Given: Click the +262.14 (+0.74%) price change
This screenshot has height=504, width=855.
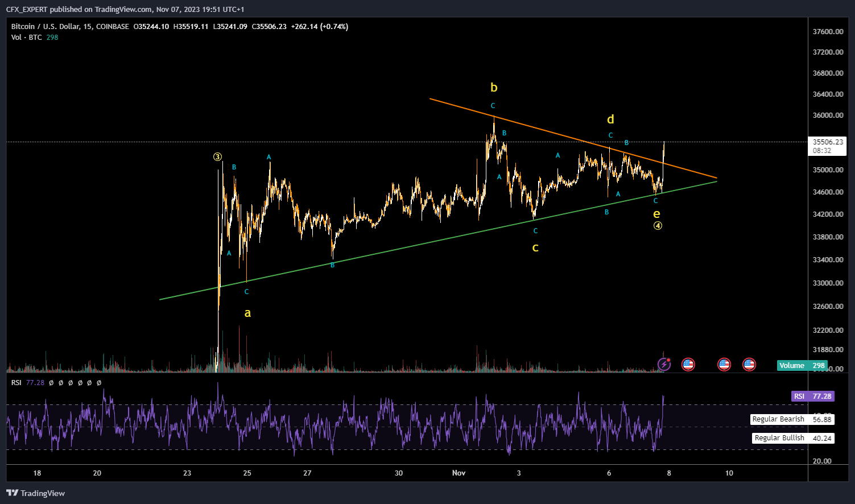Looking at the screenshot, I should click(x=319, y=26).
